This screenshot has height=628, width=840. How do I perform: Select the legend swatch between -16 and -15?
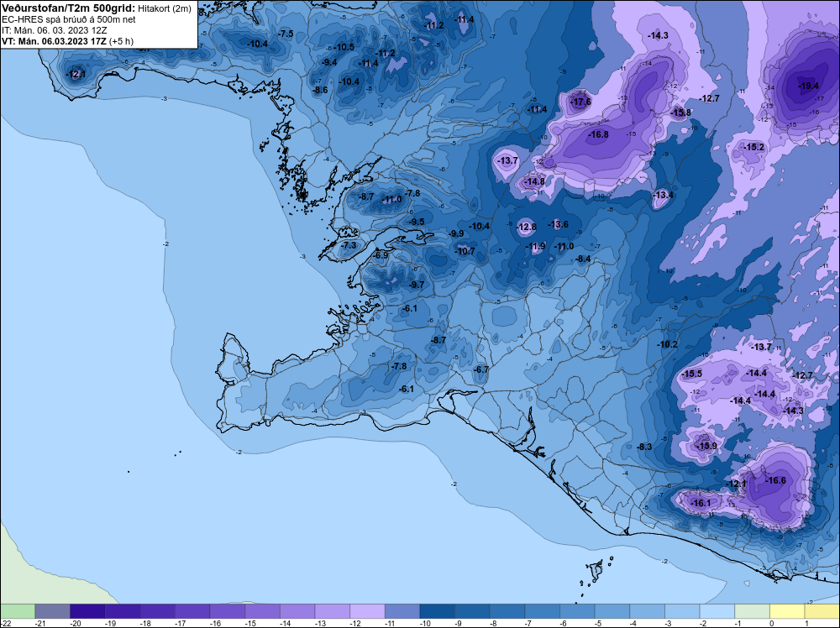pyautogui.click(x=227, y=611)
